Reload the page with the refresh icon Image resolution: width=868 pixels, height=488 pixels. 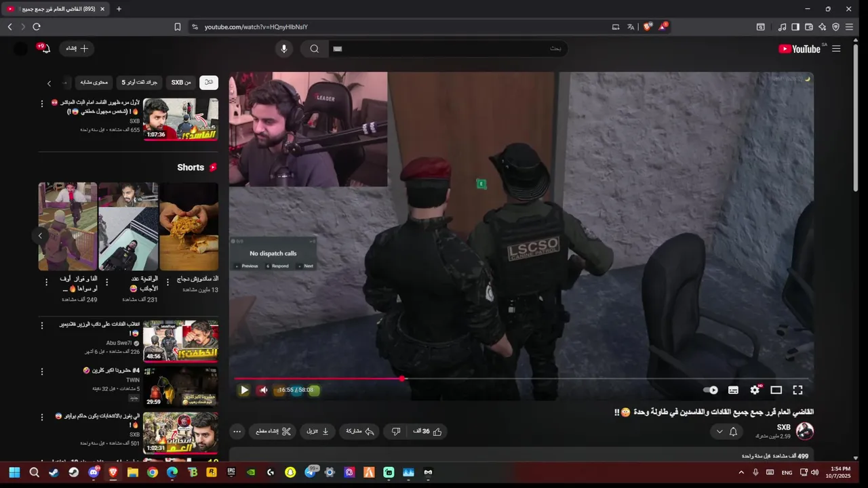coord(37,27)
